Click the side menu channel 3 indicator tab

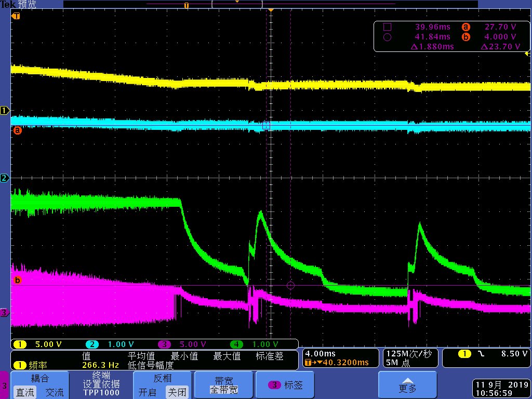pyautogui.click(x=4, y=385)
